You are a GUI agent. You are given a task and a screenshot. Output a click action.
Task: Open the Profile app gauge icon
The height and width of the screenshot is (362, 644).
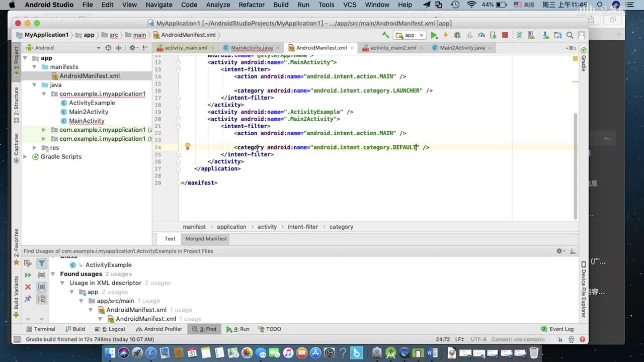click(x=481, y=35)
